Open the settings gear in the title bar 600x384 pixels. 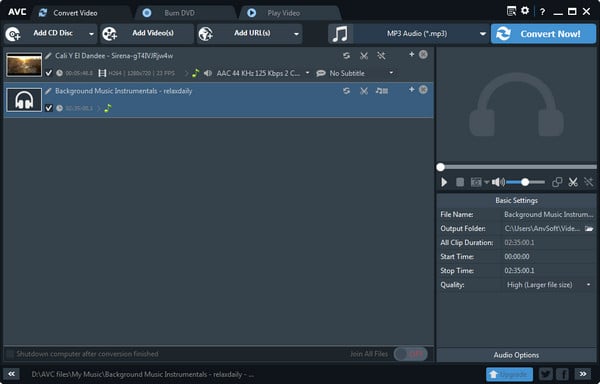point(525,11)
